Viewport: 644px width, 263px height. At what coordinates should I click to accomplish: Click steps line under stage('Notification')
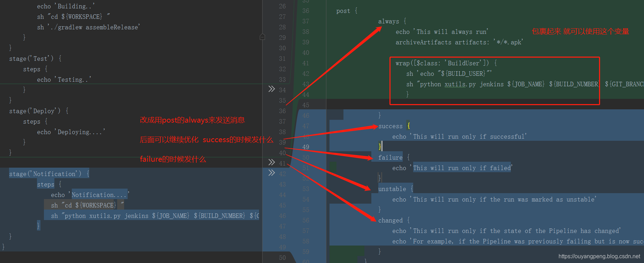point(49,184)
